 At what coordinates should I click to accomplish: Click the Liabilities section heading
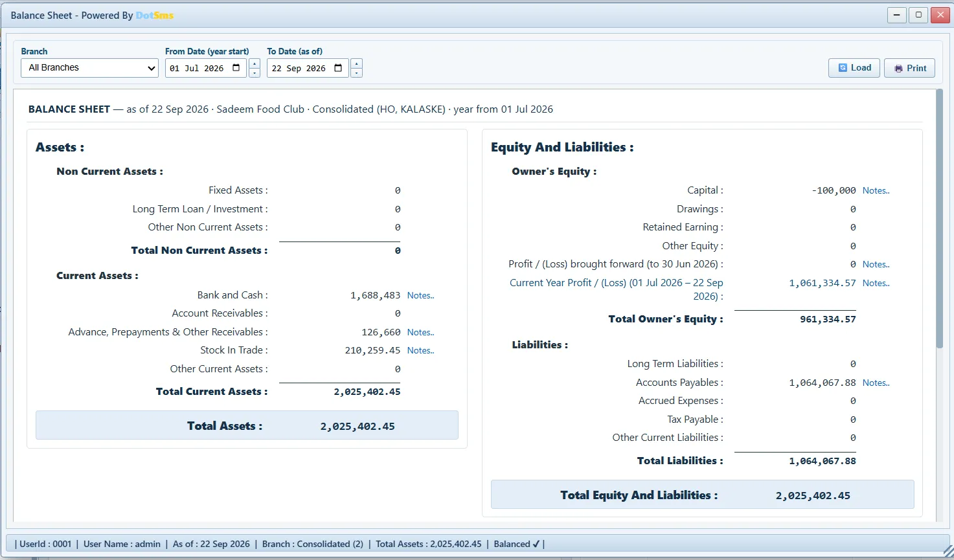tap(540, 345)
